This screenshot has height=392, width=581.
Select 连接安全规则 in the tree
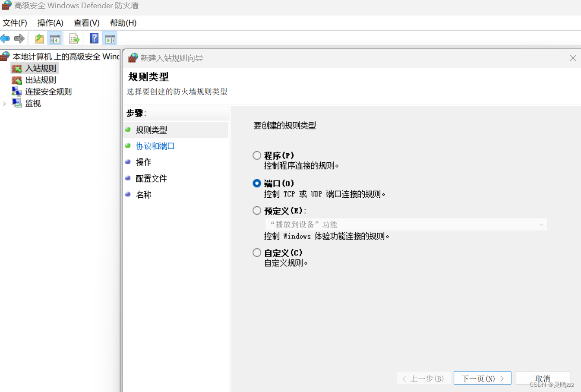[x=48, y=92]
